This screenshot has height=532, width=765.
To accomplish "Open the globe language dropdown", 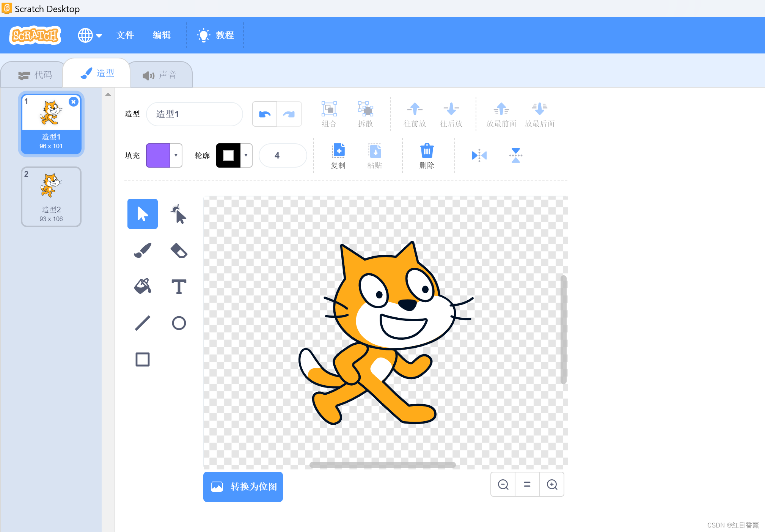I will pyautogui.click(x=90, y=35).
